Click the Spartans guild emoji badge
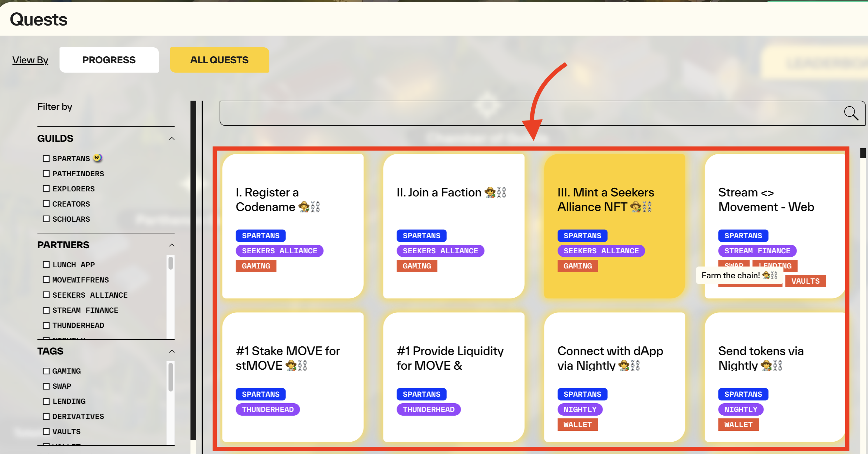The image size is (868, 454). click(97, 157)
